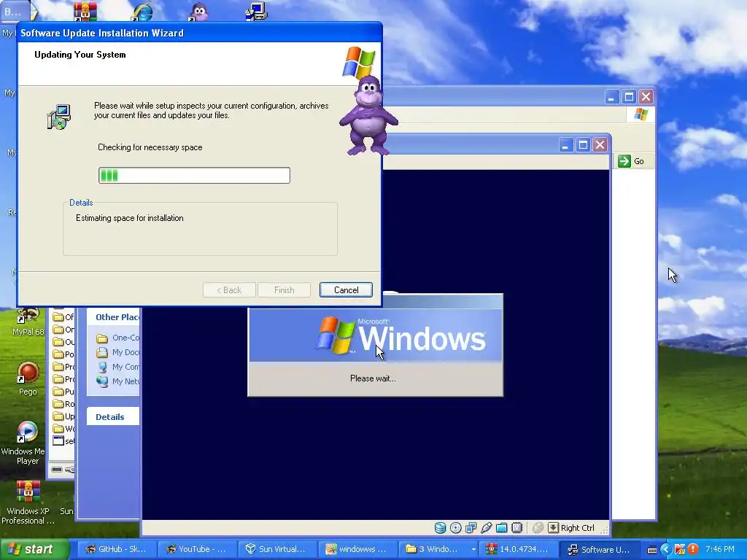Click VirtualBox virtualization status chip icon
This screenshot has height=560, width=747.
(x=517, y=528)
